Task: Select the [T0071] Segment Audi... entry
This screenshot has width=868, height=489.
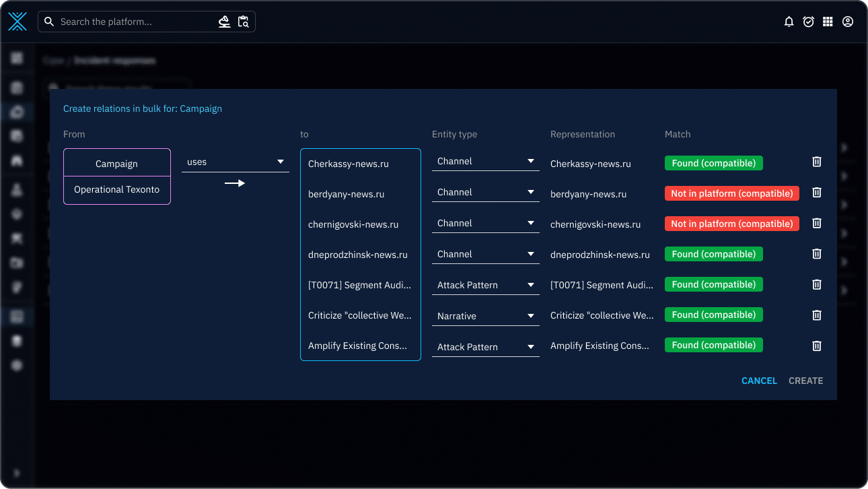Action: point(359,285)
